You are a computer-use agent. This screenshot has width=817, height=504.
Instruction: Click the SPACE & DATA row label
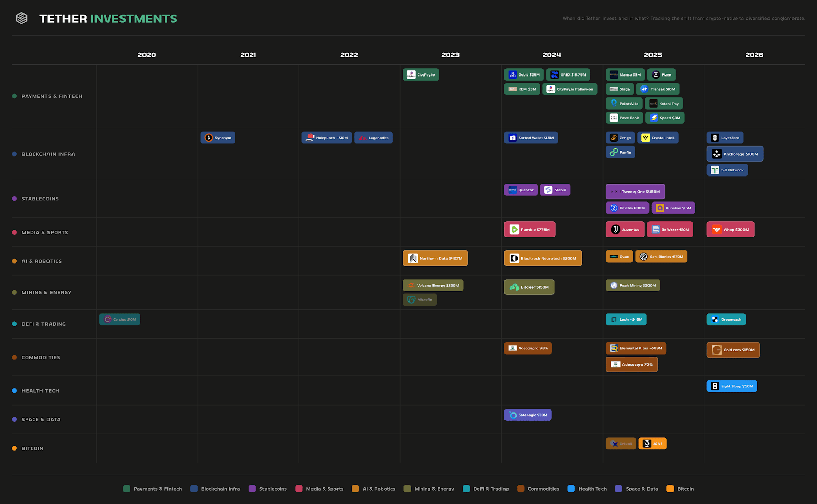pyautogui.click(x=41, y=419)
